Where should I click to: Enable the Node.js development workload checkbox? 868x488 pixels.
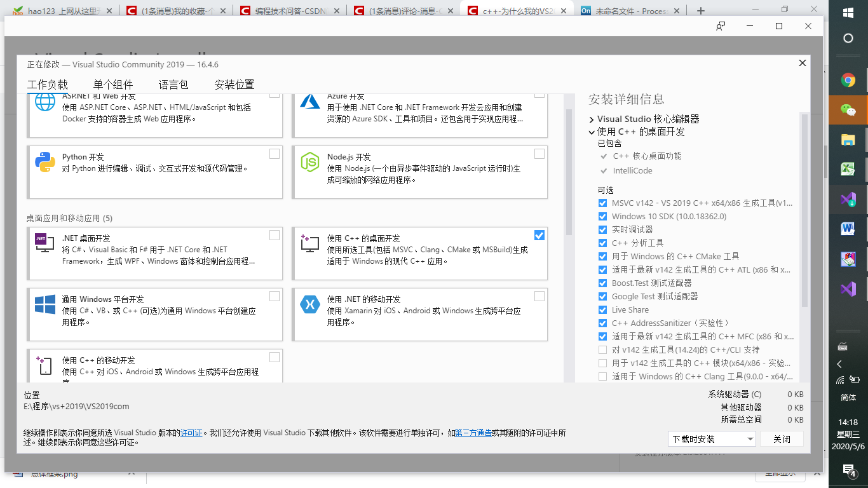point(539,154)
